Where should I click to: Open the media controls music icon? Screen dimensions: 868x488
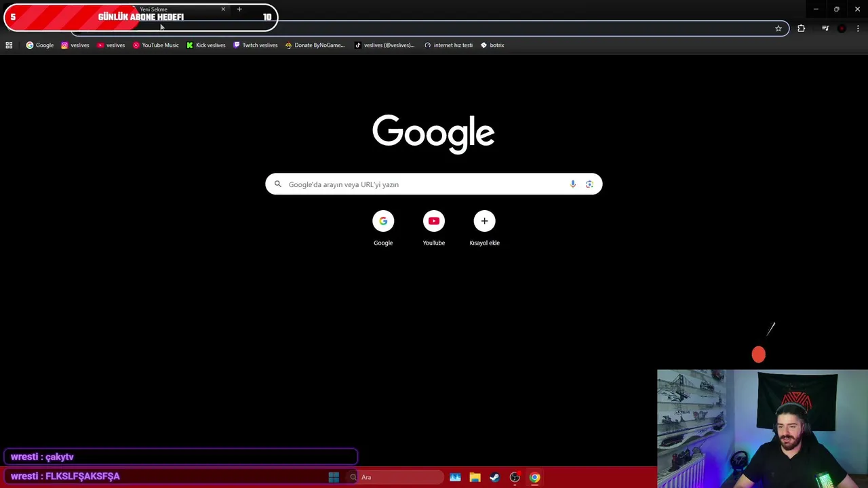coord(825,28)
